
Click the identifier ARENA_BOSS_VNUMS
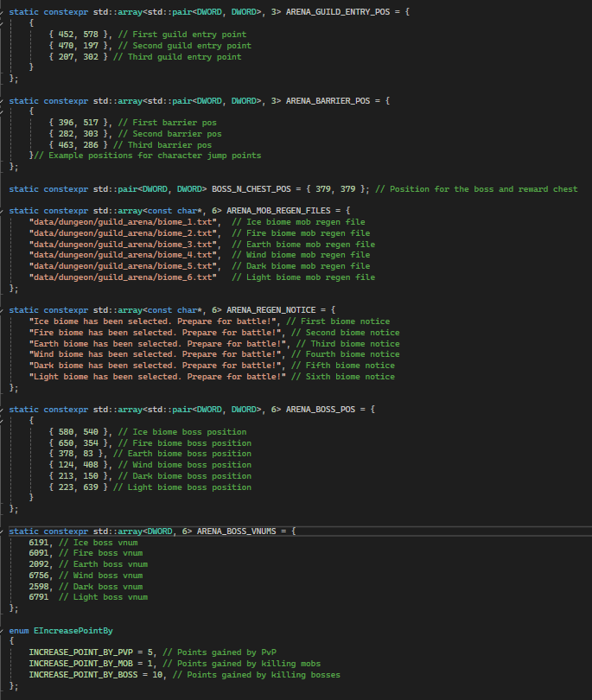(x=236, y=531)
